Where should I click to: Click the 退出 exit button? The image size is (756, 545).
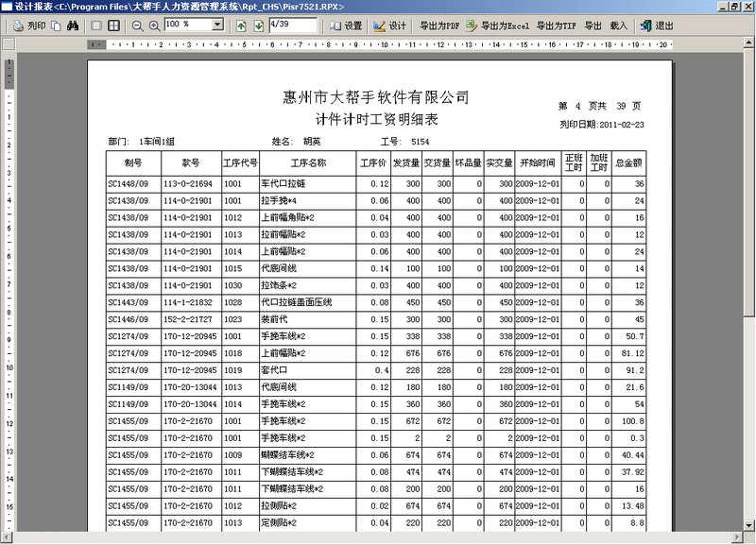point(661,26)
